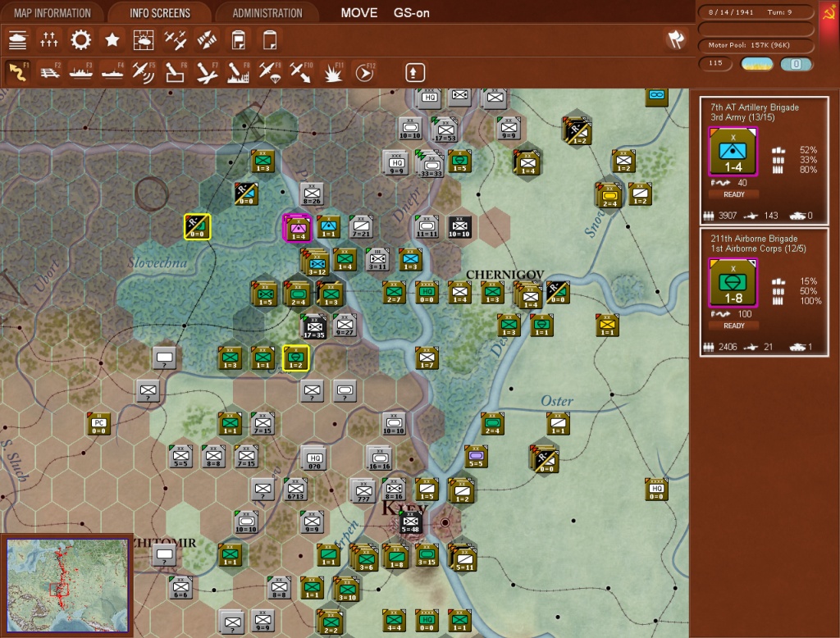Select the 1=7 Soviet counter by the river
Viewport: 840px width, 638px height.
click(427, 358)
